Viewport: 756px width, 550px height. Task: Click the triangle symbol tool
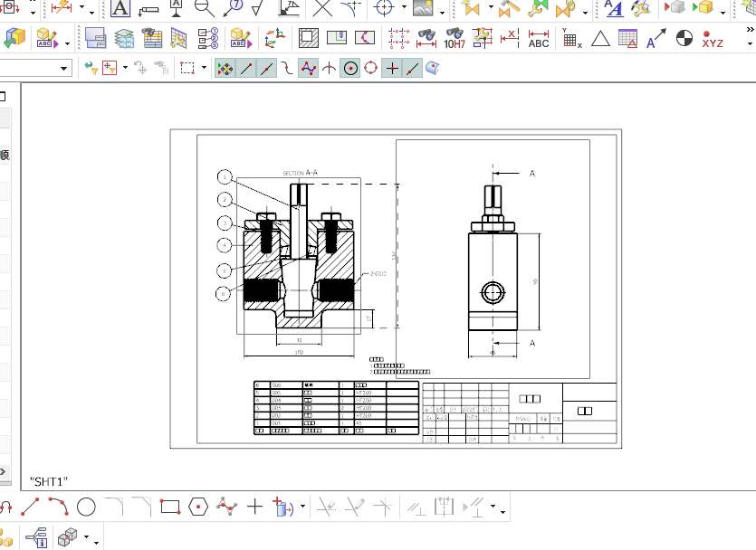coord(600,39)
